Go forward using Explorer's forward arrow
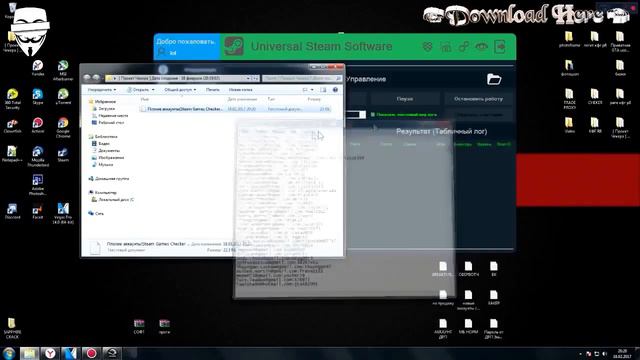 [x=96, y=78]
